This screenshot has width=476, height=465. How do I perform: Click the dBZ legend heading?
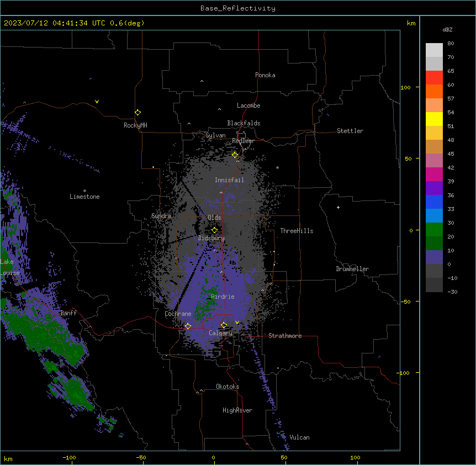pos(447,30)
